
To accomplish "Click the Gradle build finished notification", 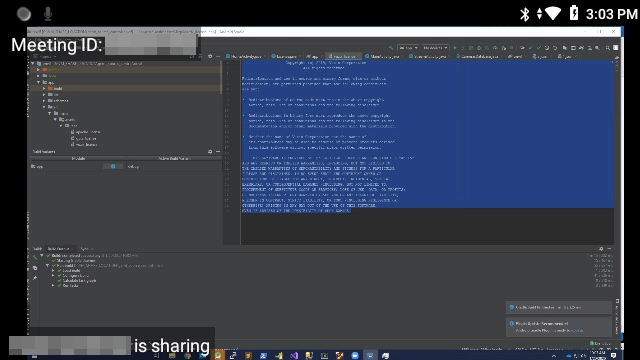I will point(558,307).
